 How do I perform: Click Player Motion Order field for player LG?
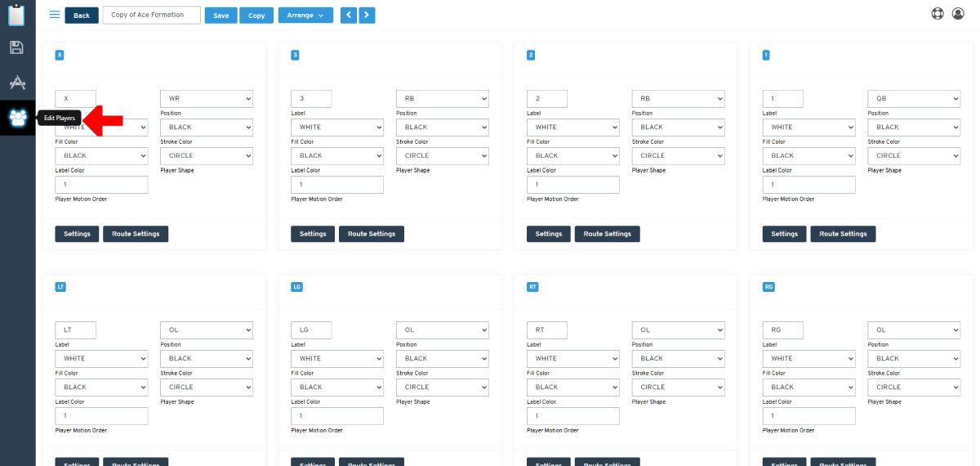(337, 416)
